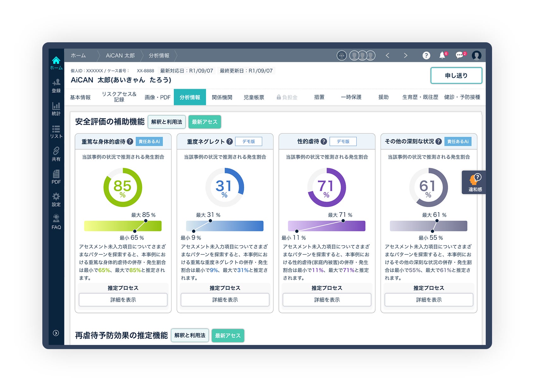Open PDF section in sidebar
The image size is (535, 392).
pos(56,177)
